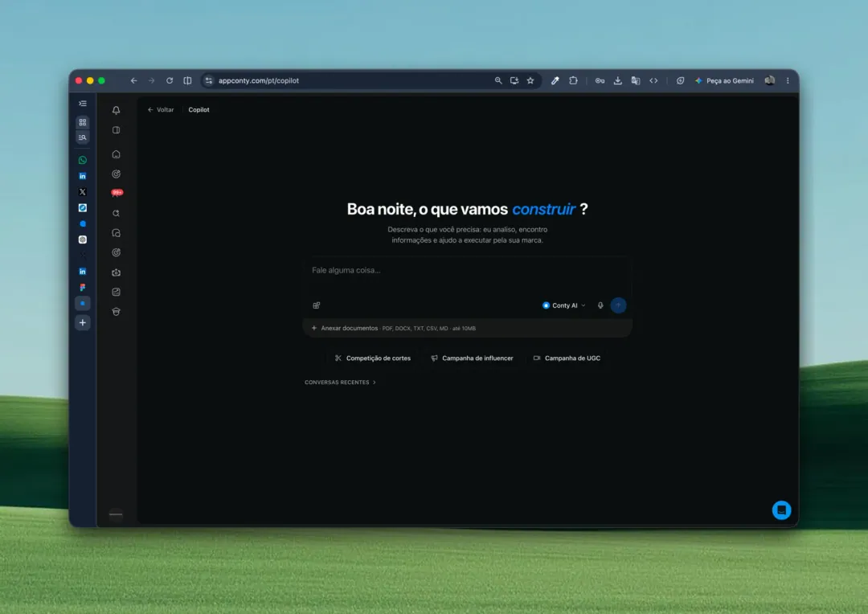This screenshot has height=614, width=868.
Task: Open the browser three-dot menu
Action: coord(788,81)
